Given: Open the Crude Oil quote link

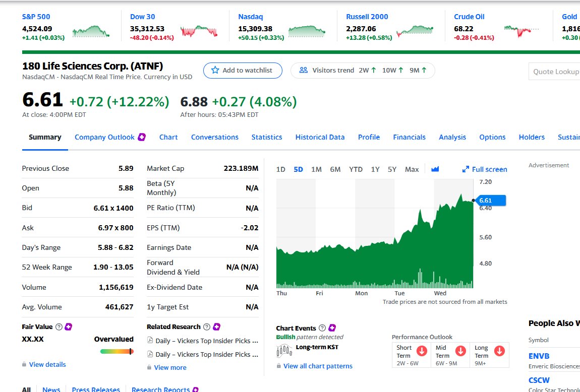Looking at the screenshot, I should [x=469, y=17].
